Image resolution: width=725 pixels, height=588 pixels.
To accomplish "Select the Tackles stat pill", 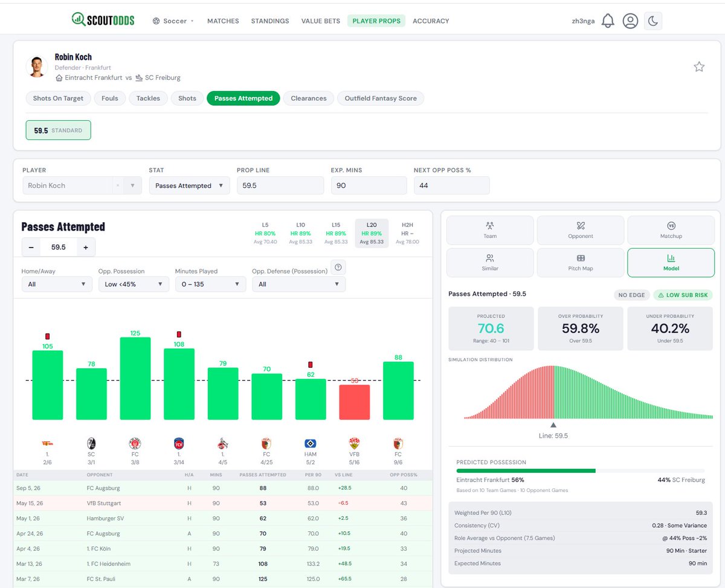I will [x=148, y=98].
